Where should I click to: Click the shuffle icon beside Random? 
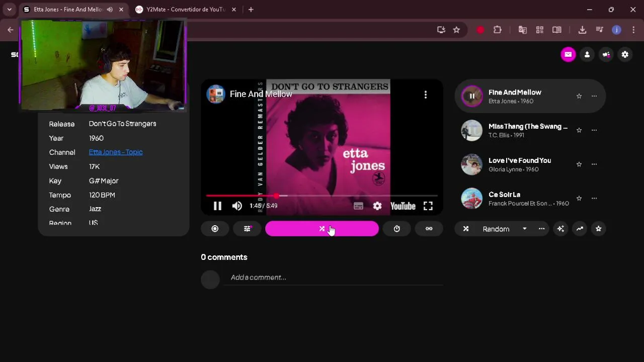466,229
